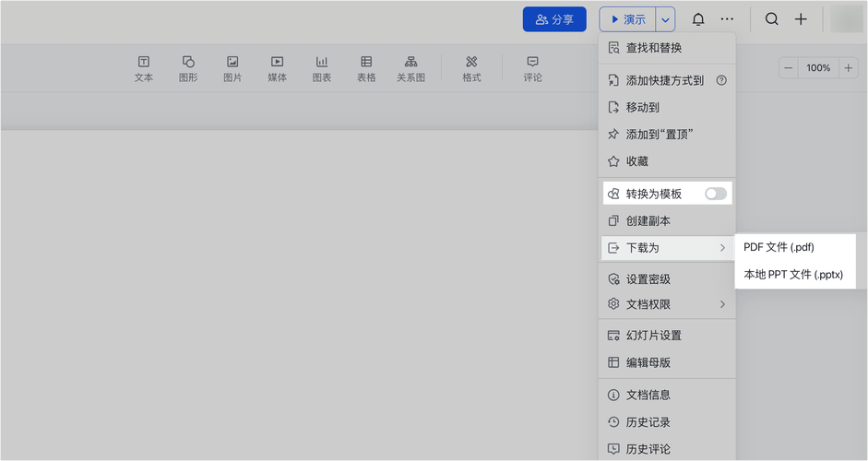
Task: Select 本地 PPT 文件 (.pptx) option
Action: point(793,275)
